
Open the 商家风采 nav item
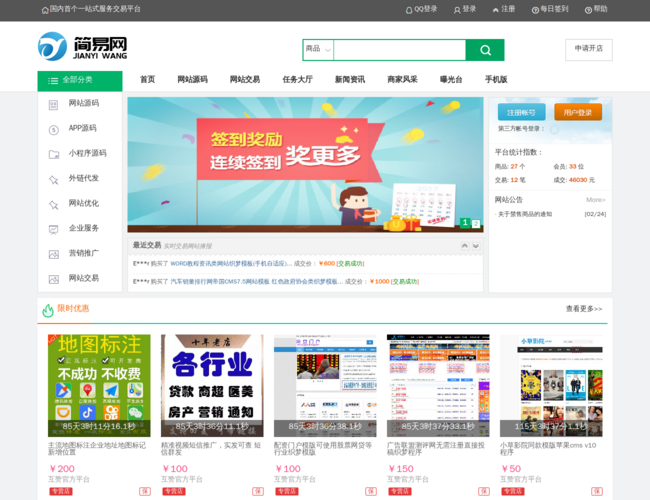pyautogui.click(x=403, y=79)
